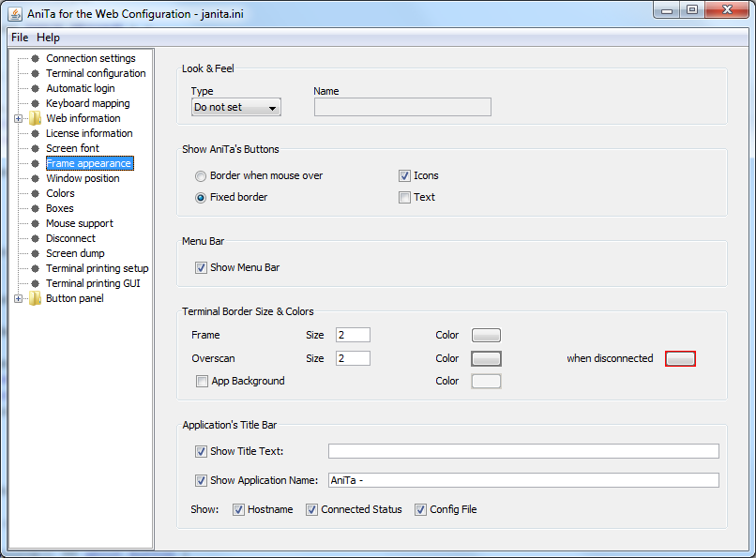Open the Keyboard mapping page
The width and height of the screenshot is (756, 558).
point(88,103)
